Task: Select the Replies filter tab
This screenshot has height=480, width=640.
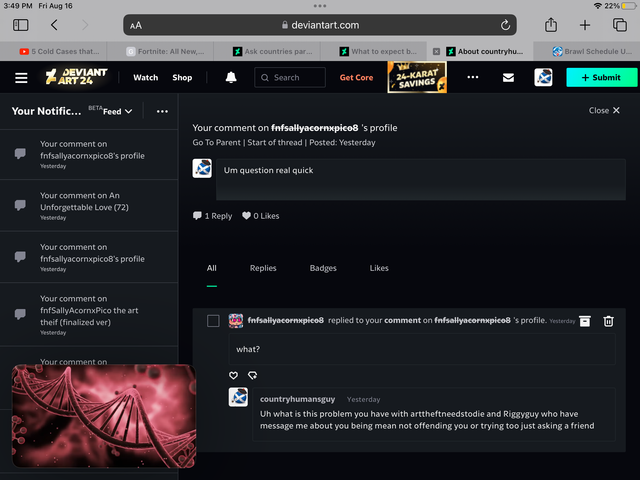Action: (263, 268)
